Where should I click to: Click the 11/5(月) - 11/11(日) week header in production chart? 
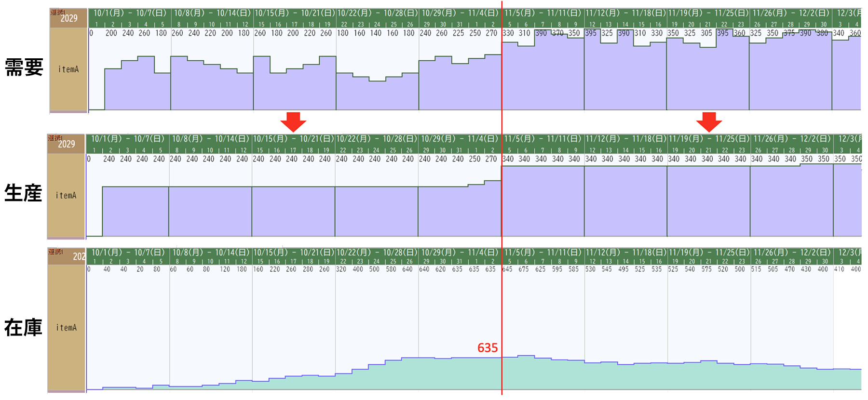(x=543, y=139)
